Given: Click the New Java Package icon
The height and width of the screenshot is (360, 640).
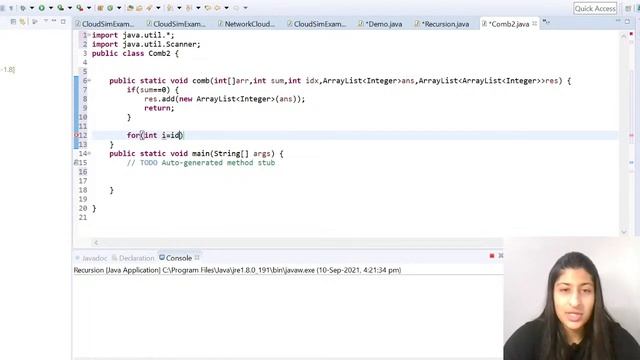Looking at the screenshot, I should click(x=100, y=8).
